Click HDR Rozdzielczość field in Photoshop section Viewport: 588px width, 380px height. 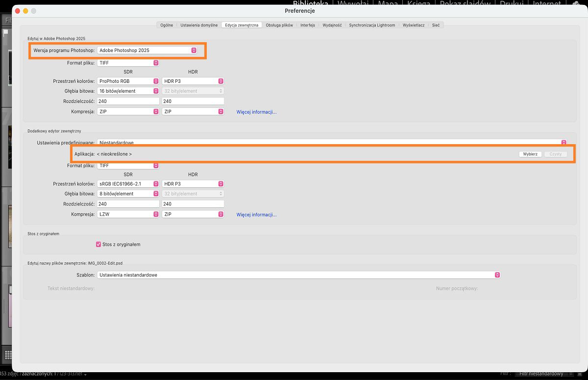(x=193, y=101)
